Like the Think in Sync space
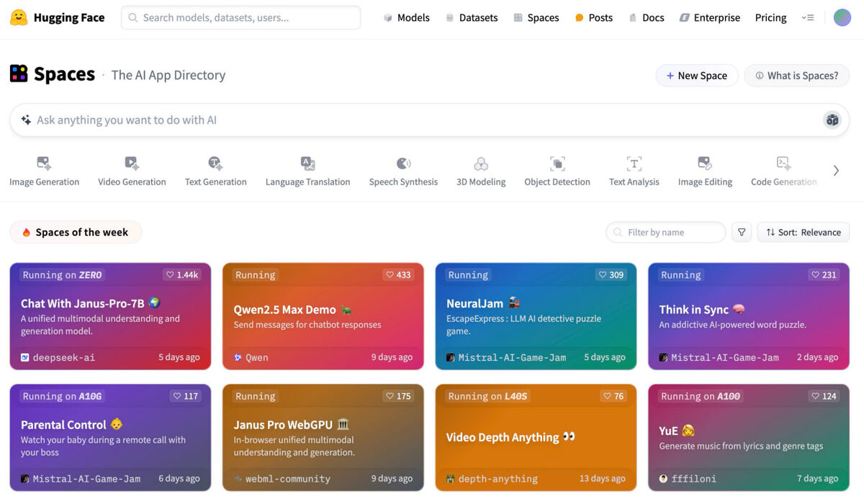The image size is (864, 504). (824, 274)
